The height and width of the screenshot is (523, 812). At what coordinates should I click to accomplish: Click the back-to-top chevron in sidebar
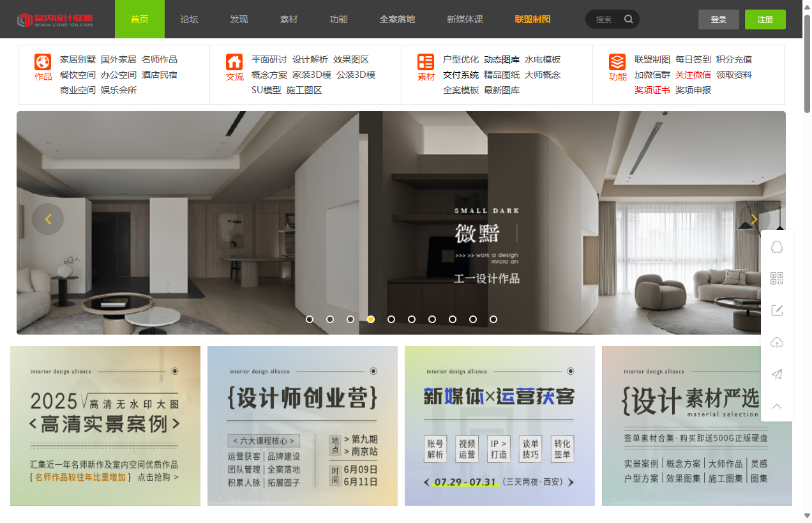[x=777, y=406]
